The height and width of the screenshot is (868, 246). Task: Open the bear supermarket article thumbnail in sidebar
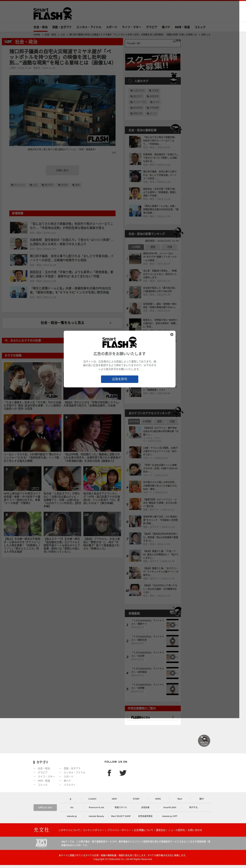[x=135, y=142]
